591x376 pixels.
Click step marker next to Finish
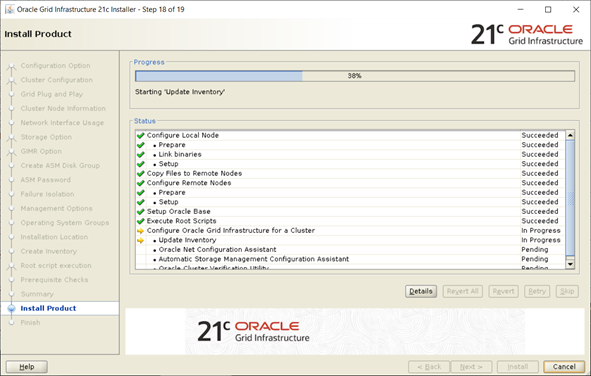pos(11,323)
